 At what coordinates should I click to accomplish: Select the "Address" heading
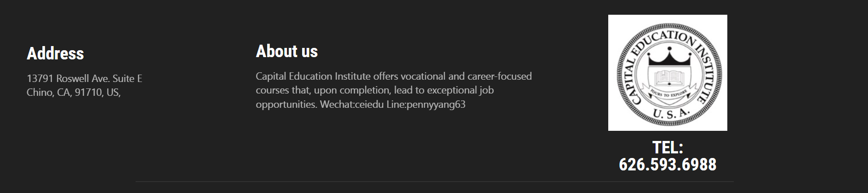point(55,53)
